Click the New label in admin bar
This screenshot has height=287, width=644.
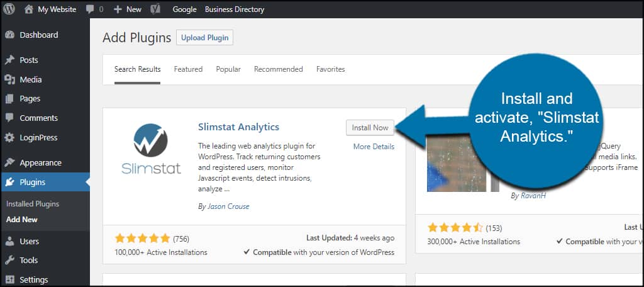[134, 9]
